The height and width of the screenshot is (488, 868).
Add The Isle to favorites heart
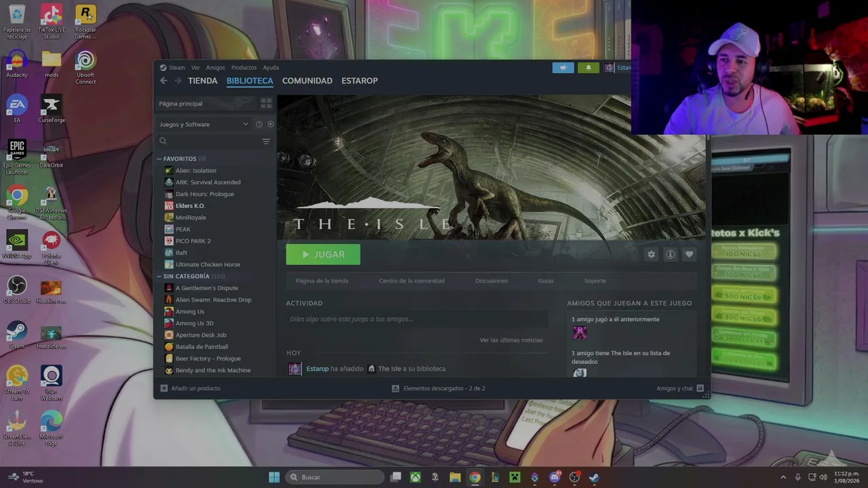pos(689,254)
